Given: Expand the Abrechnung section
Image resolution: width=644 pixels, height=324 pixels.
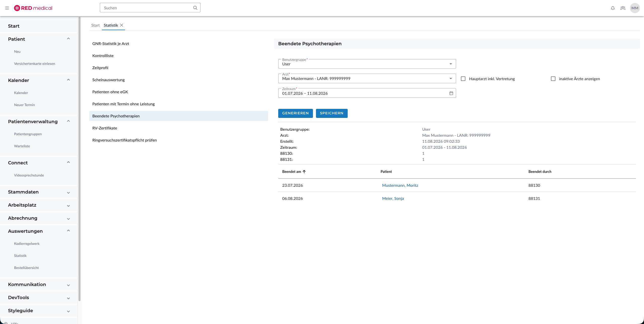Looking at the screenshot, I should pos(68,219).
